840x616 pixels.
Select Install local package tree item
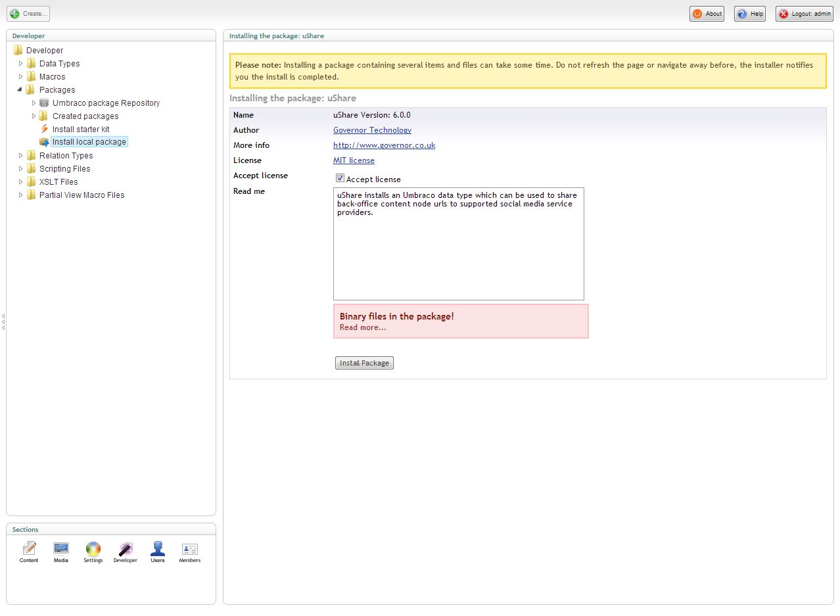(89, 142)
